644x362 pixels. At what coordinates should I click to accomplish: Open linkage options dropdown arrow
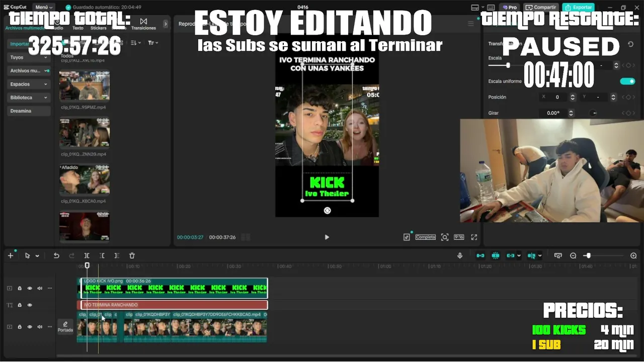tap(519, 256)
